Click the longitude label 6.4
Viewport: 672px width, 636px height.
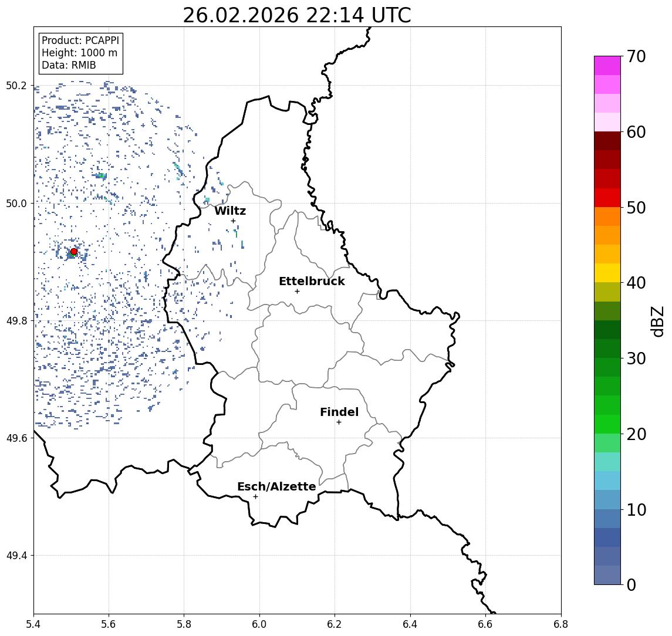(x=410, y=624)
